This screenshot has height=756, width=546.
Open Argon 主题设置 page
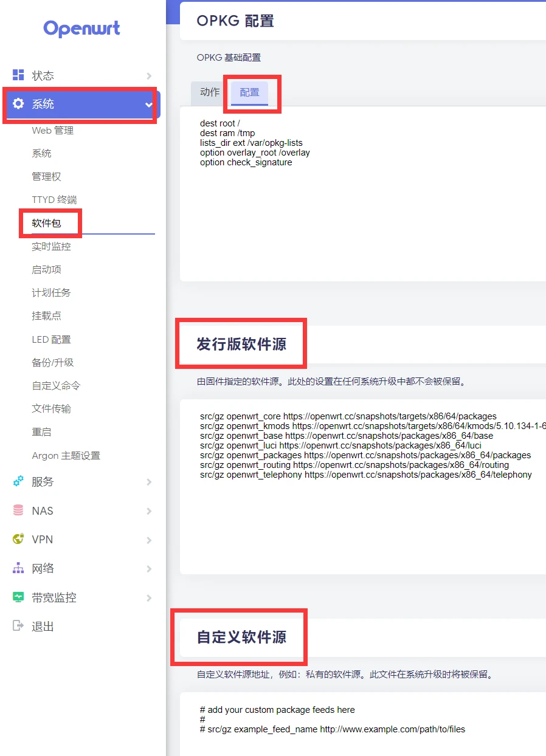66,455
